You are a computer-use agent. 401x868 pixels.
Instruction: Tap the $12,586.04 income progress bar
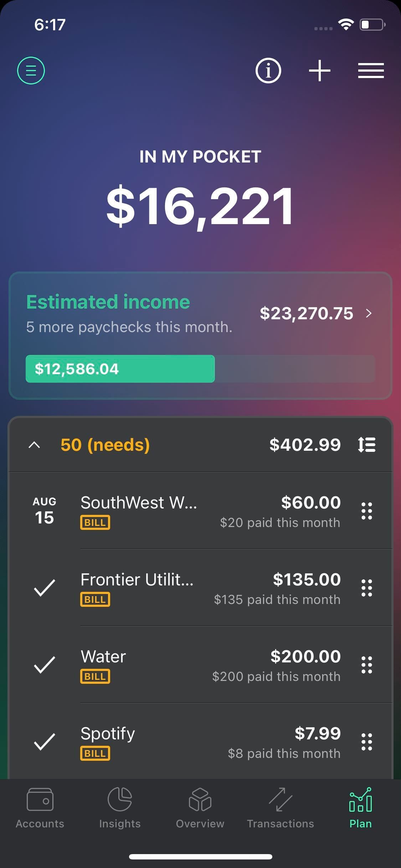[200, 369]
